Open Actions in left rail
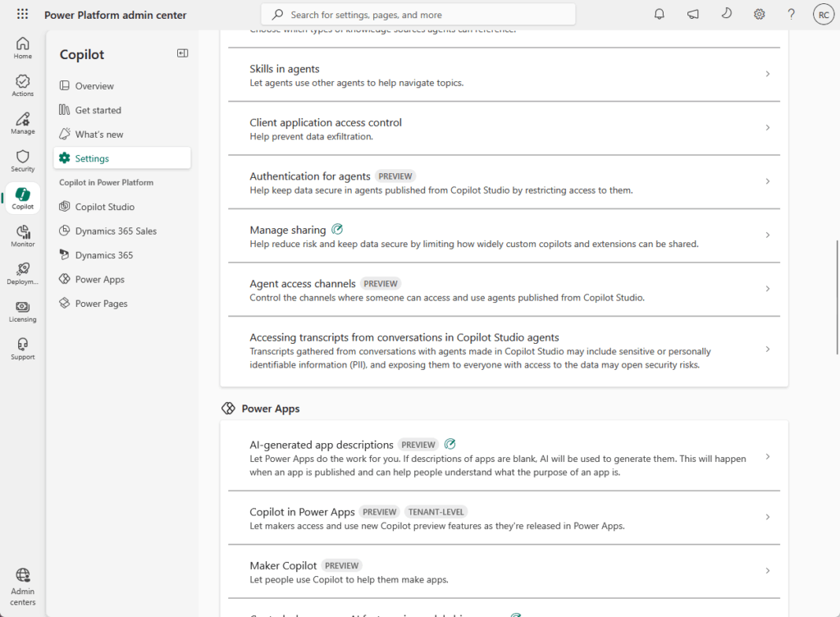The width and height of the screenshot is (840, 617). click(22, 85)
